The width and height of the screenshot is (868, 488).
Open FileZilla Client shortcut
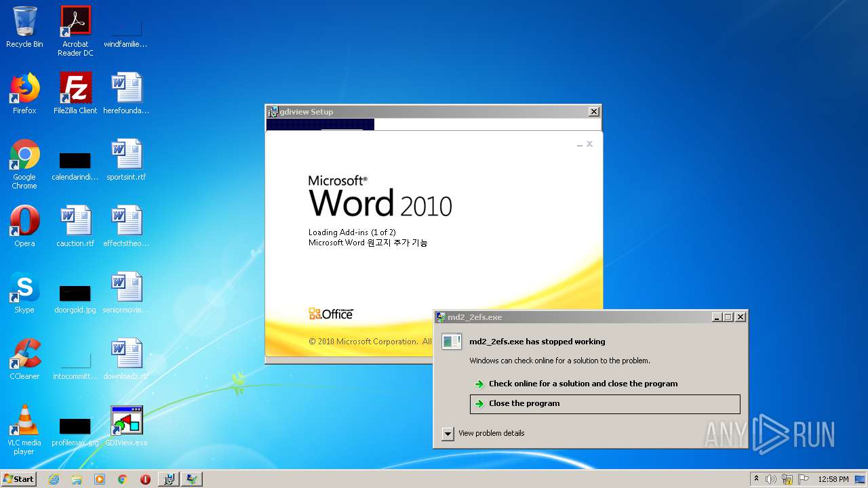pyautogui.click(x=75, y=94)
